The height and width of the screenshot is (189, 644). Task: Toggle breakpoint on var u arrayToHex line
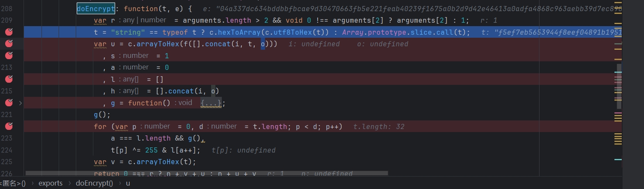point(9,44)
